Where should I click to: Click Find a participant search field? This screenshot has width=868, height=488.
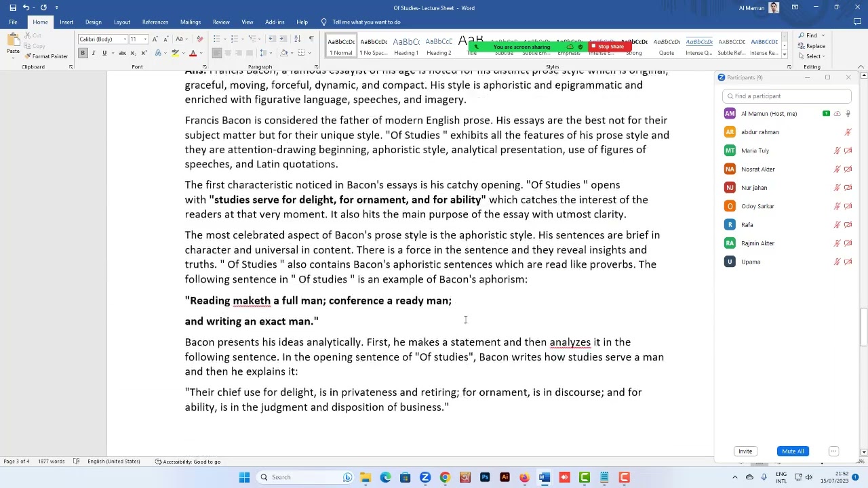point(787,96)
